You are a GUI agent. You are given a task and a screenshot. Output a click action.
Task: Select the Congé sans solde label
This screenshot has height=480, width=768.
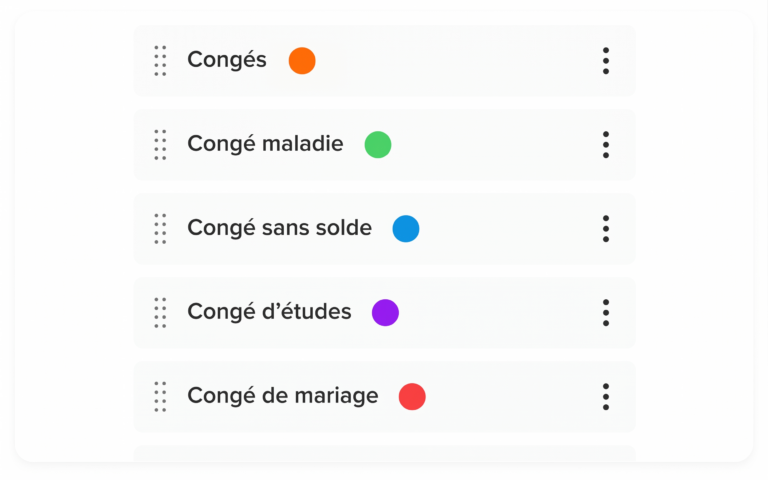(x=280, y=229)
